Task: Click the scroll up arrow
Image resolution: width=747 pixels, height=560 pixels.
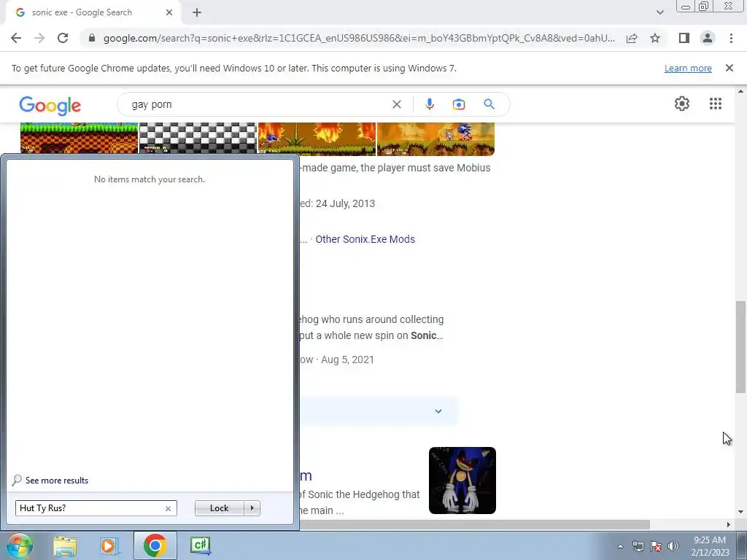Action: pyautogui.click(x=740, y=91)
